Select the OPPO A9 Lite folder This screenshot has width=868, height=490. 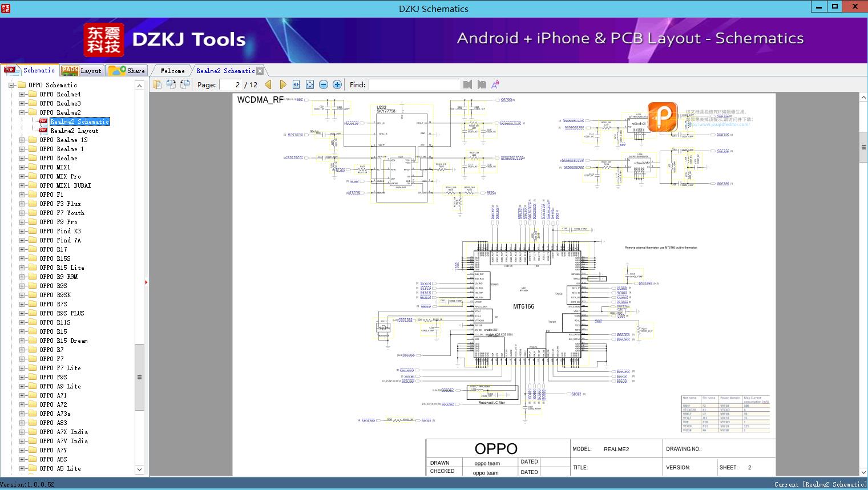tap(60, 386)
